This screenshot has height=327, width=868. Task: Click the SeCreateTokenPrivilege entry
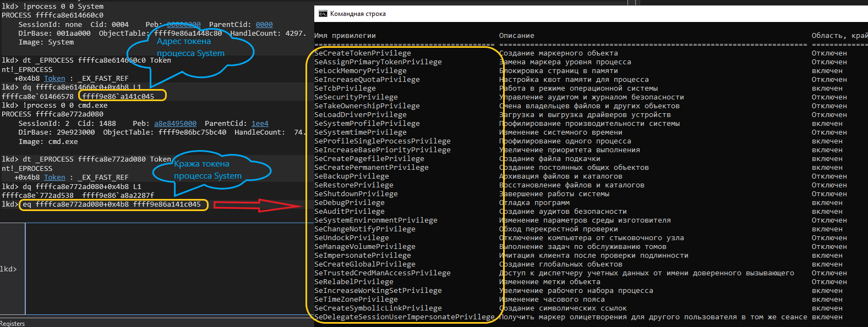click(x=363, y=53)
